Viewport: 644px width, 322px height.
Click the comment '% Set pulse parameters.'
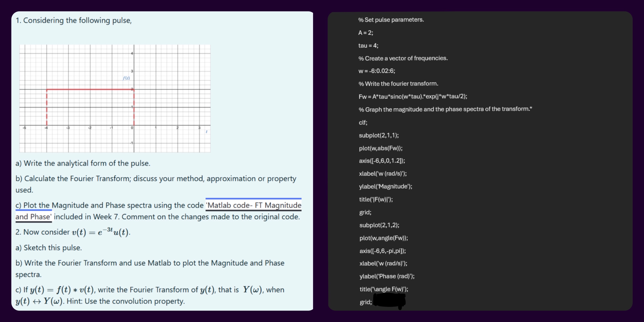coord(391,19)
